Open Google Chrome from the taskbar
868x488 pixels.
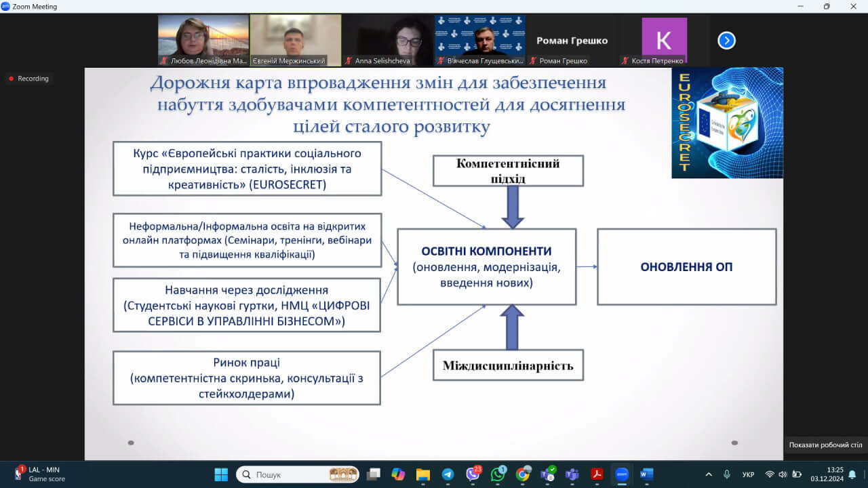point(522,474)
